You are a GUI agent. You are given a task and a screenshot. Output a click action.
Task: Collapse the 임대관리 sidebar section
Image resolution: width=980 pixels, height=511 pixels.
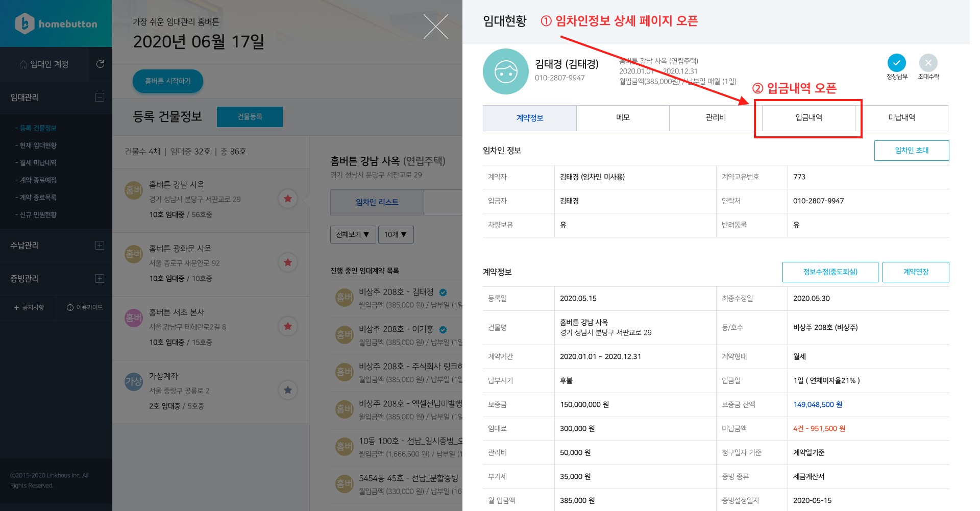click(100, 97)
